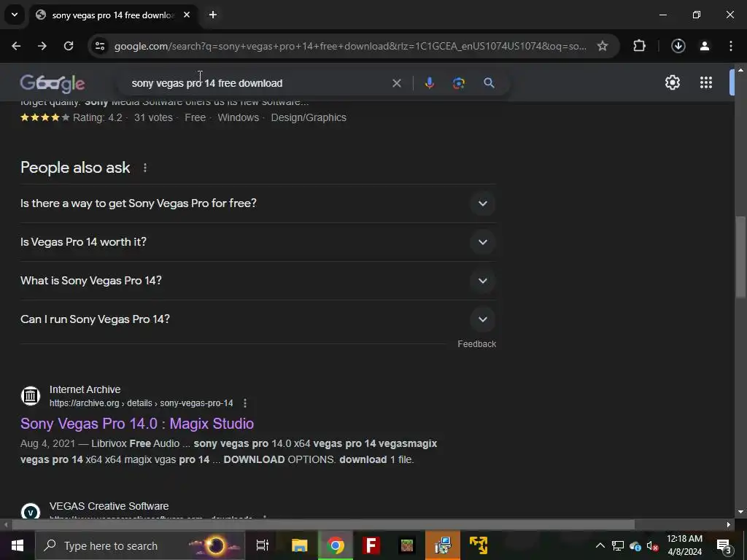Start voice search with the microphone
Viewport: 747px width, 560px height.
(x=429, y=83)
